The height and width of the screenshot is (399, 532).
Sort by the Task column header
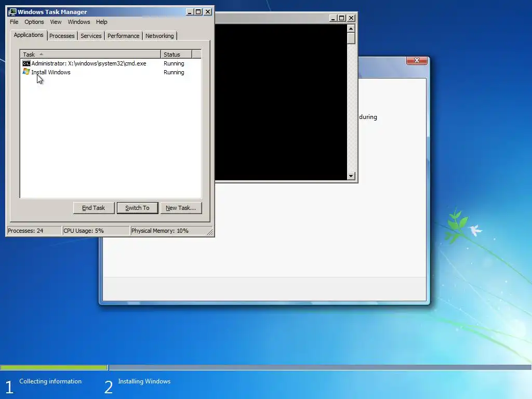(x=90, y=54)
